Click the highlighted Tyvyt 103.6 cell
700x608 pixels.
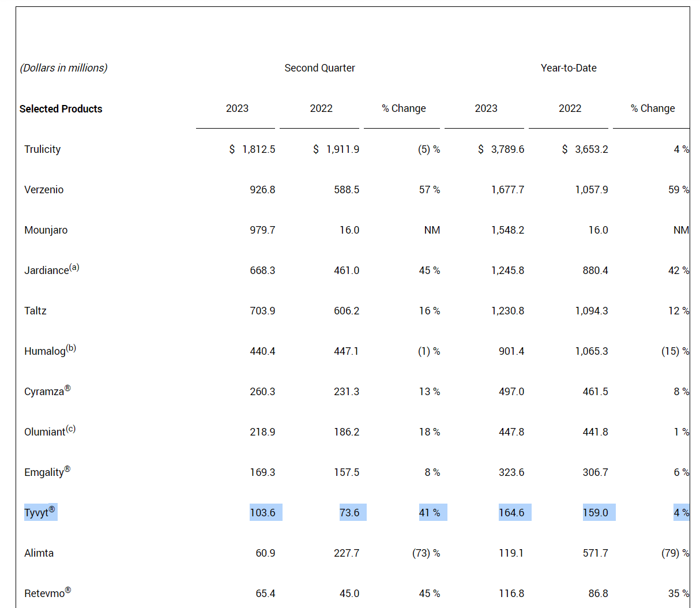[x=263, y=513]
